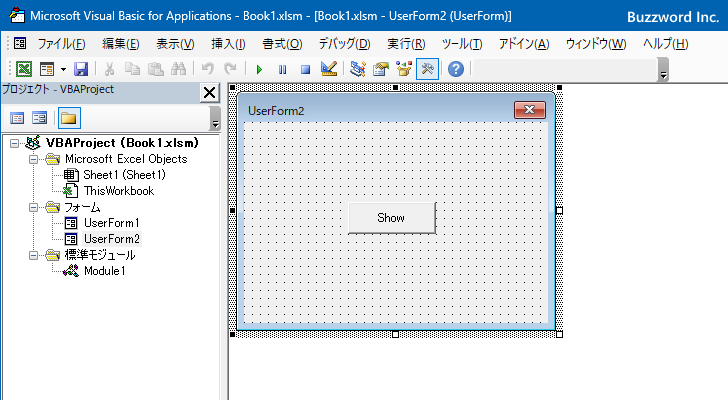The image size is (728, 400).
Task: Open the ヘルプ(H) menu
Action: pyautogui.click(x=665, y=44)
